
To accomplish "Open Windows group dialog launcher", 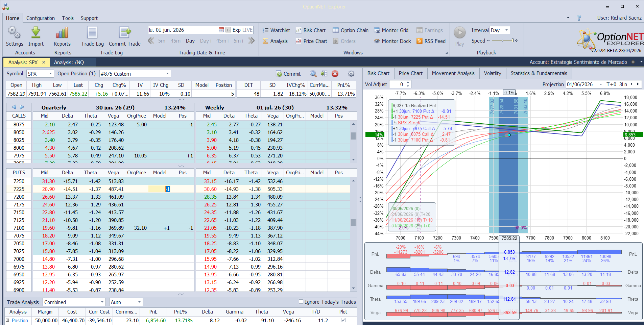I will tap(446, 53).
